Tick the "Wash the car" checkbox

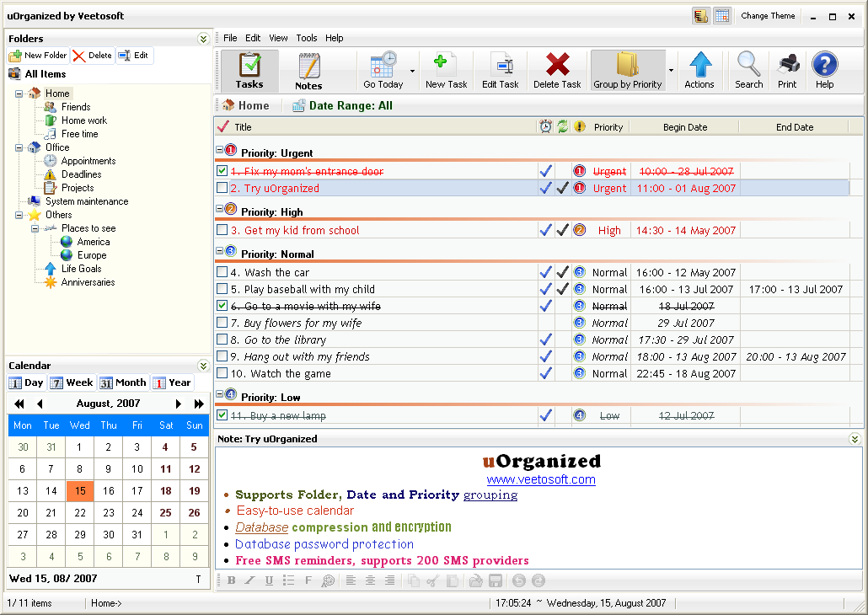pos(222,272)
